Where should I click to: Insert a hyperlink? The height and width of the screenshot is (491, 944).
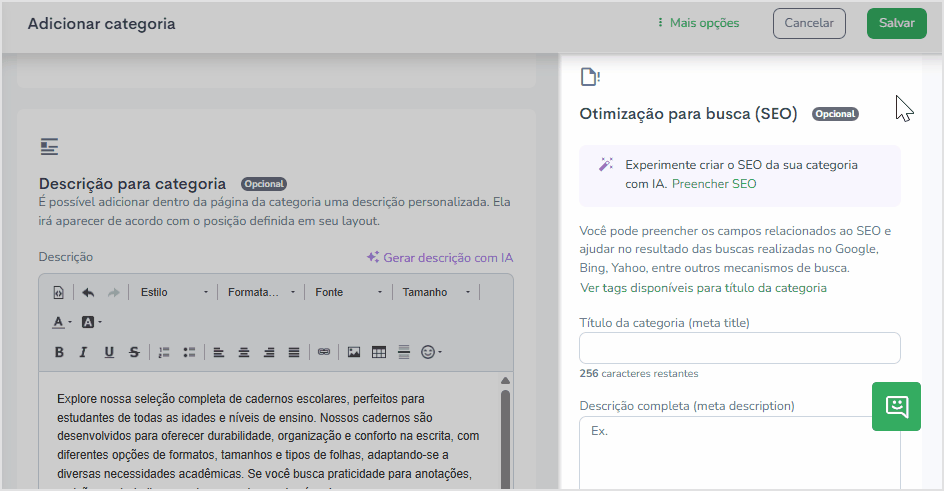(x=324, y=352)
